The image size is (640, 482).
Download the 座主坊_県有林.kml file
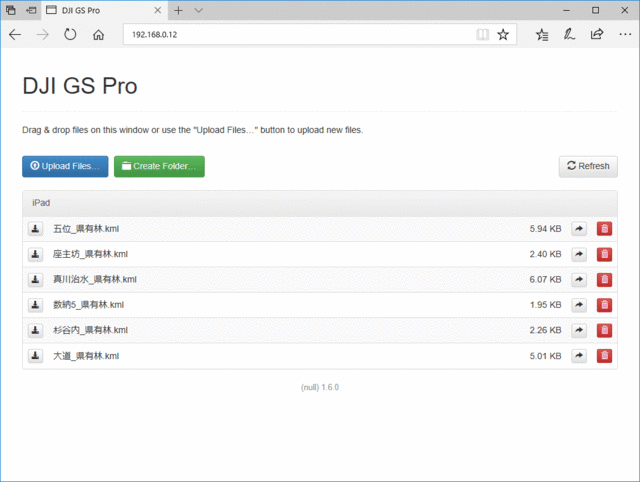pyautogui.click(x=36, y=254)
